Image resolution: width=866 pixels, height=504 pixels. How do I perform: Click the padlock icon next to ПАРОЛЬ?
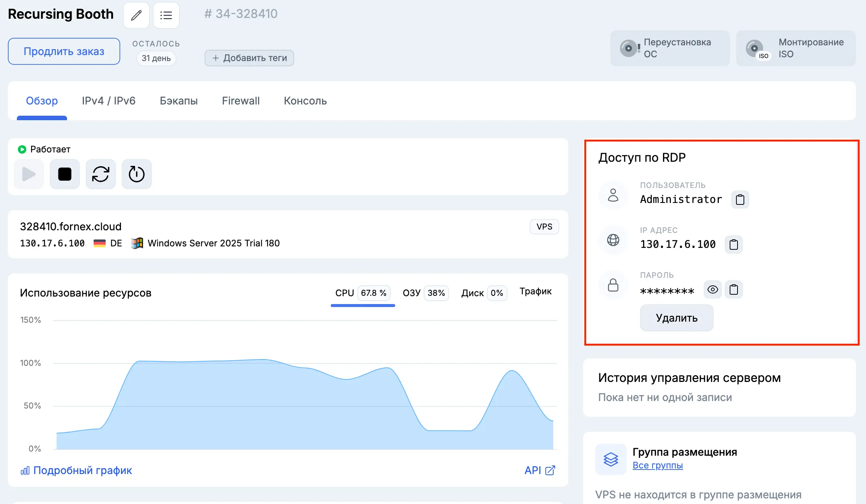point(613,285)
